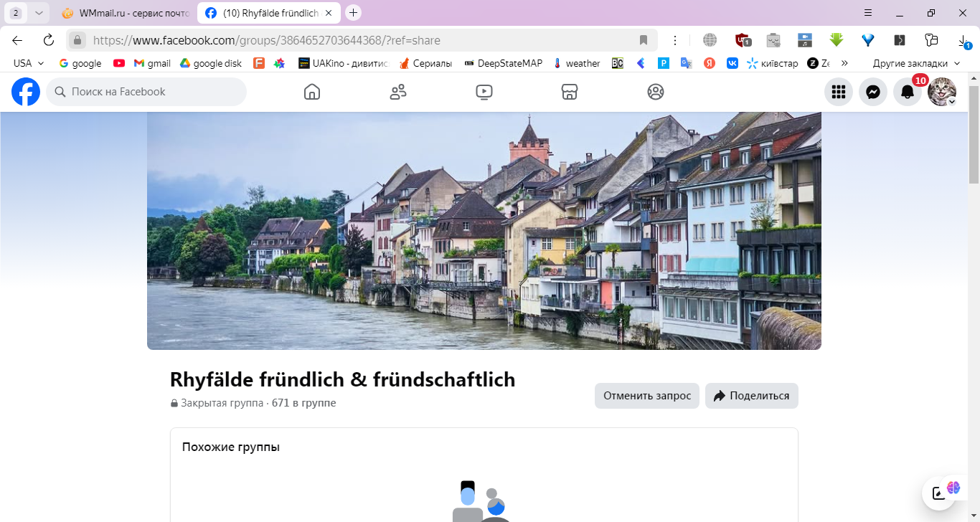Open the DeepStateMAP bookmark
This screenshot has width=980, height=522.
click(x=504, y=63)
